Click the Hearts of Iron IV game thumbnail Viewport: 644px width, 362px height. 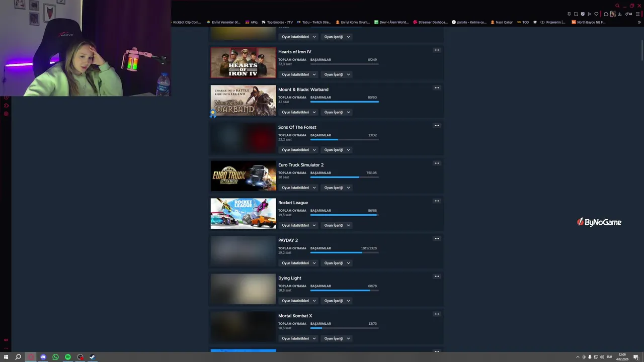pyautogui.click(x=243, y=63)
